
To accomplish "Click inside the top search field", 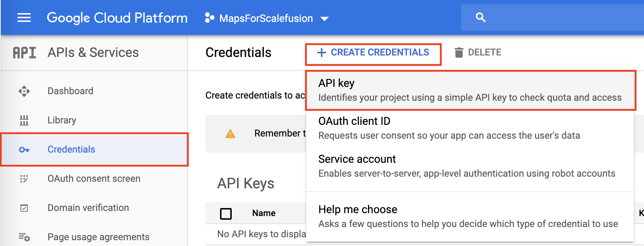I will 563,18.
